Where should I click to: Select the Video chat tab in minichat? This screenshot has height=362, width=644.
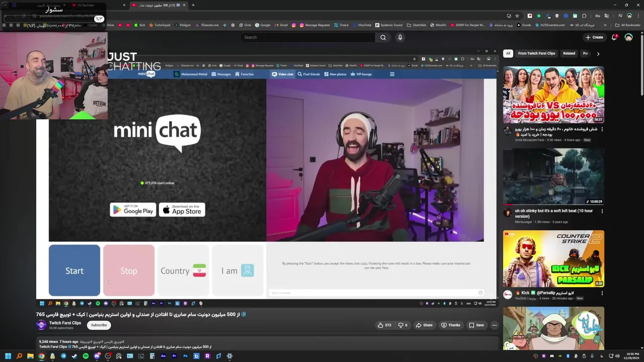point(283,74)
